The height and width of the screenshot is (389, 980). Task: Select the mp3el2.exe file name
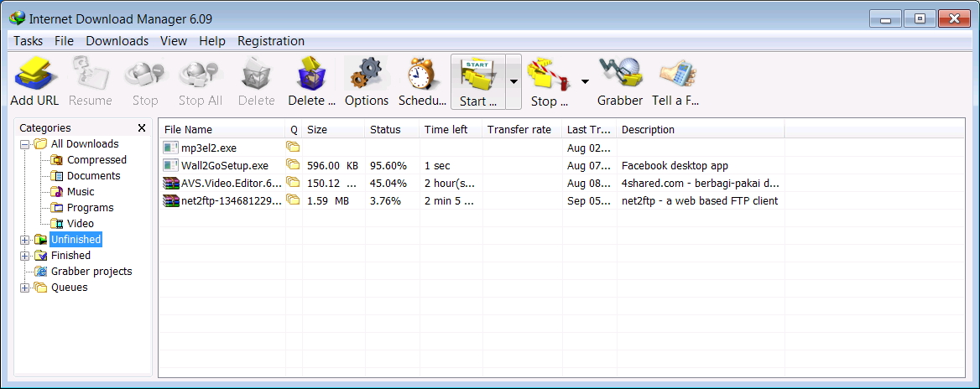coord(209,148)
